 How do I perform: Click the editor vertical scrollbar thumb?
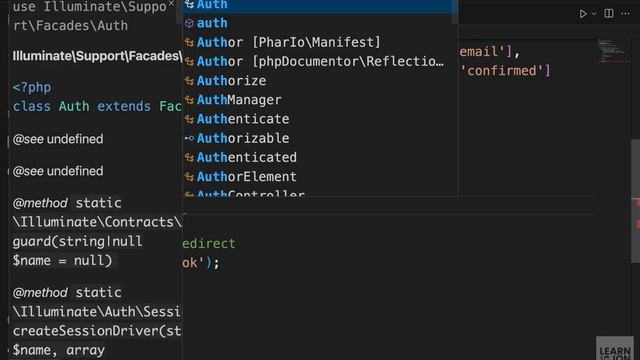point(635,201)
